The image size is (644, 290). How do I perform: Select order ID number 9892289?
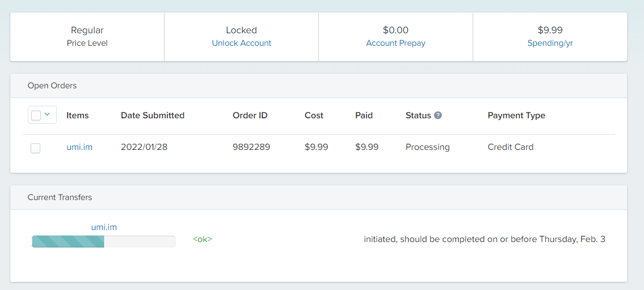coord(251,147)
